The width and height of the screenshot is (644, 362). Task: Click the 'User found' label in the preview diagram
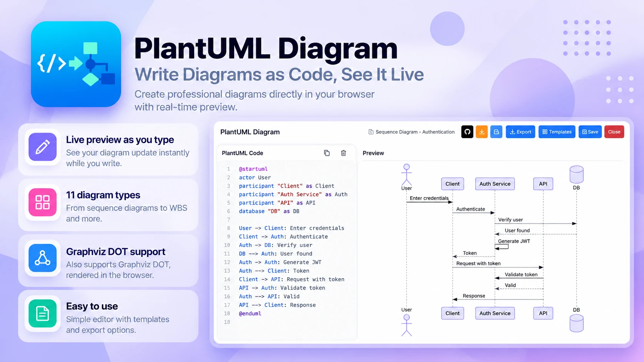point(517,230)
